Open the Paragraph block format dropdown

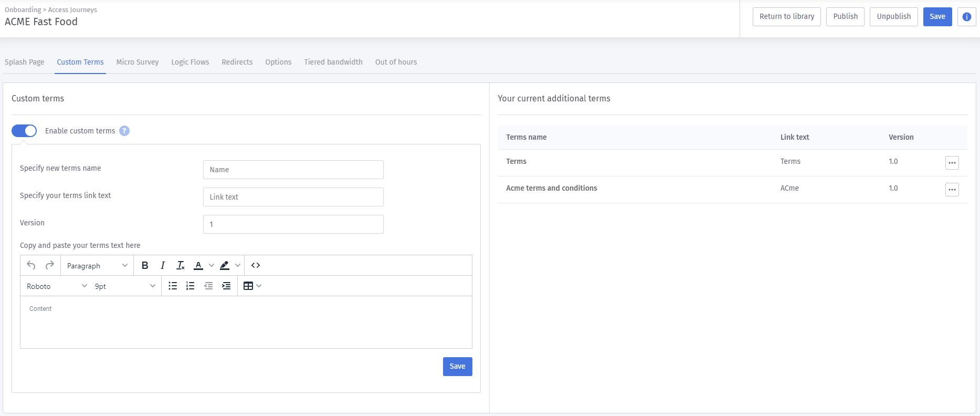[x=97, y=266]
